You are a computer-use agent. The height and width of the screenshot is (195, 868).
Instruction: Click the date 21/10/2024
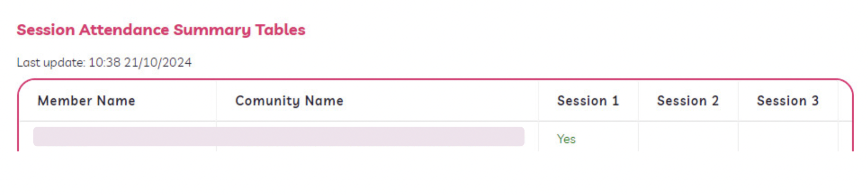[x=158, y=62]
